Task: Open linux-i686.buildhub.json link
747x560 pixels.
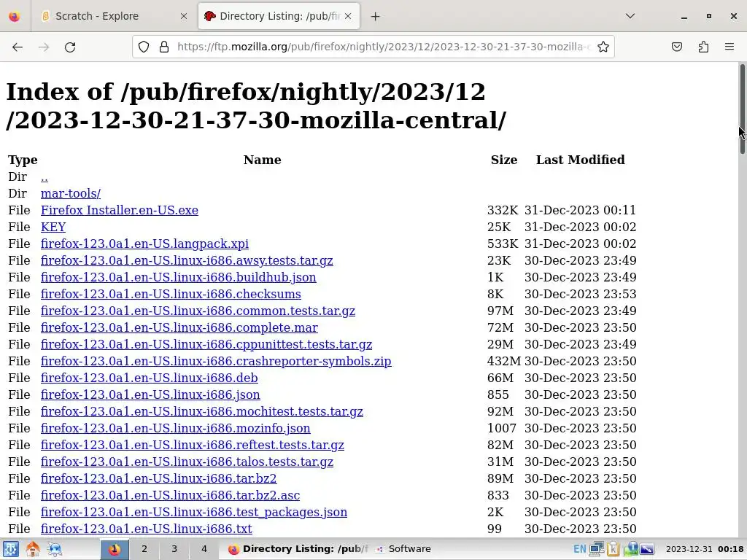Action: (x=179, y=277)
